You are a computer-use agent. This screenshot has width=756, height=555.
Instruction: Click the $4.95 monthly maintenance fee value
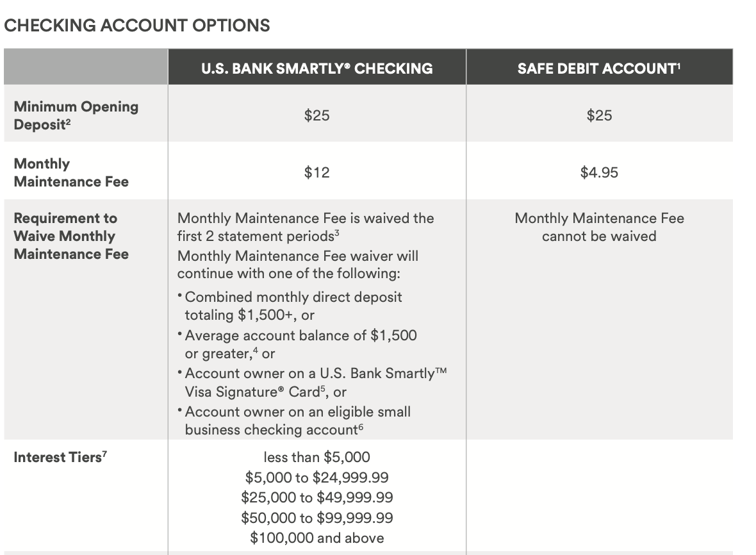pyautogui.click(x=599, y=172)
